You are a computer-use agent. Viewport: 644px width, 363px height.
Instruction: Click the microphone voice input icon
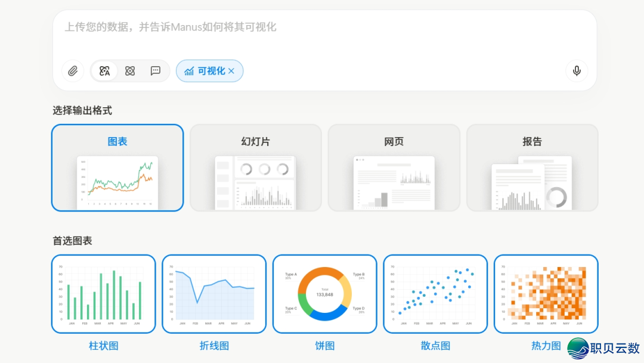click(577, 71)
